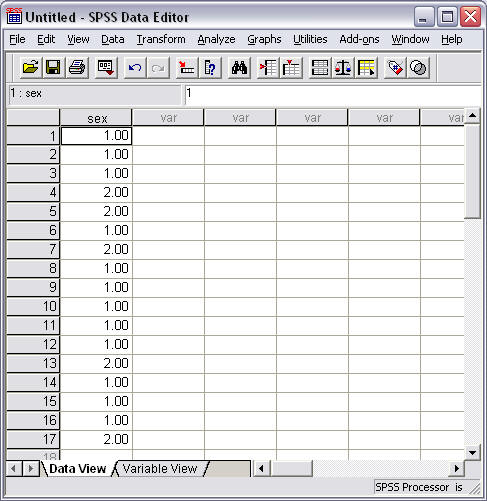This screenshot has height=501, width=487.
Task: Click the Print toolbar icon
Action: 77,68
